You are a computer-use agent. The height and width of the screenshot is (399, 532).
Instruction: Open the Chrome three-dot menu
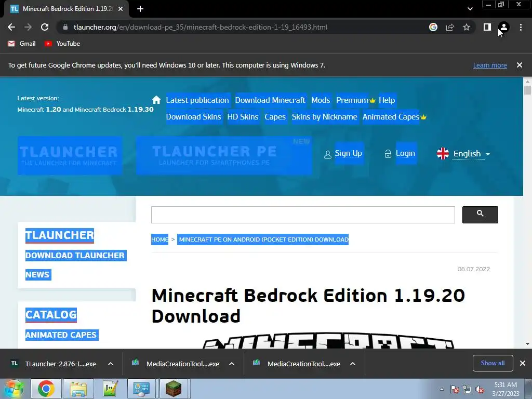[x=521, y=27]
